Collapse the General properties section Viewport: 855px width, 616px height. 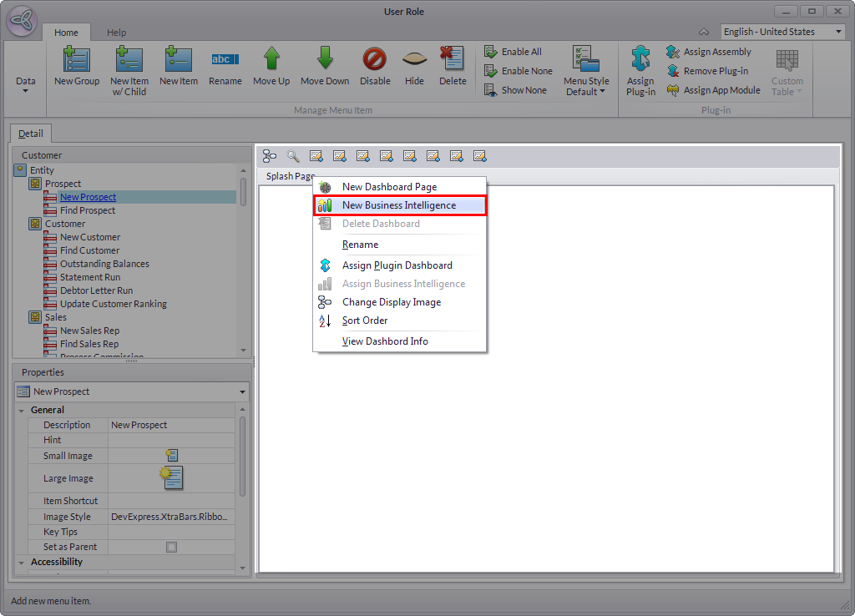coord(22,410)
